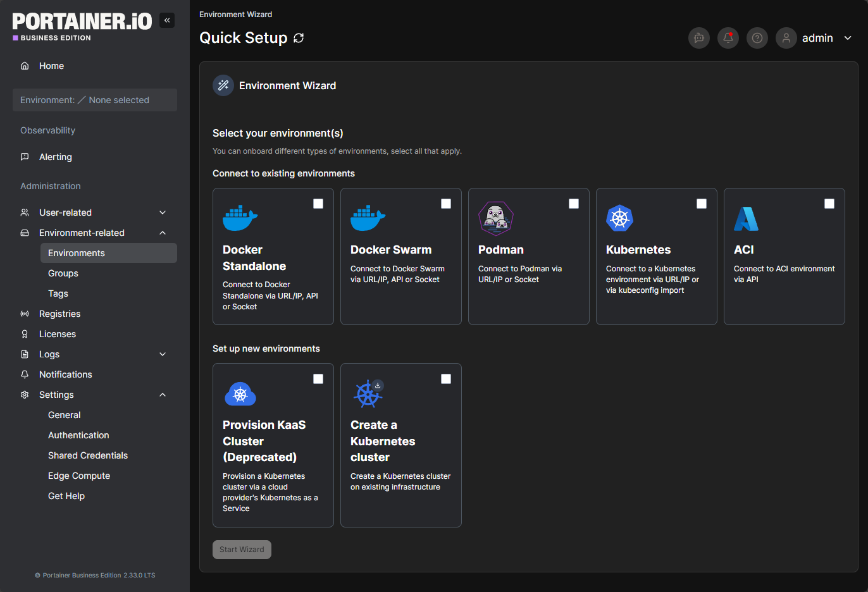Check the Docker Swarm checkbox
Screen dimensions: 868x592
[x=446, y=204]
